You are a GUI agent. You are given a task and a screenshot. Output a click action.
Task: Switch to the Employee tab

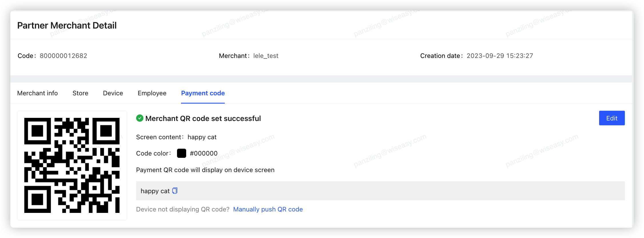[152, 93]
